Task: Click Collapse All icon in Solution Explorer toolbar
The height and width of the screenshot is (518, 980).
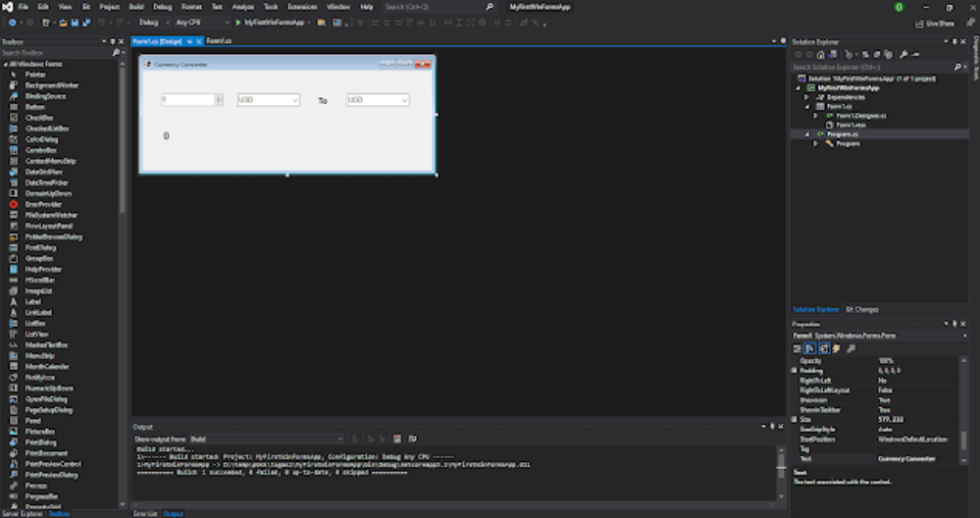Action: (877, 54)
